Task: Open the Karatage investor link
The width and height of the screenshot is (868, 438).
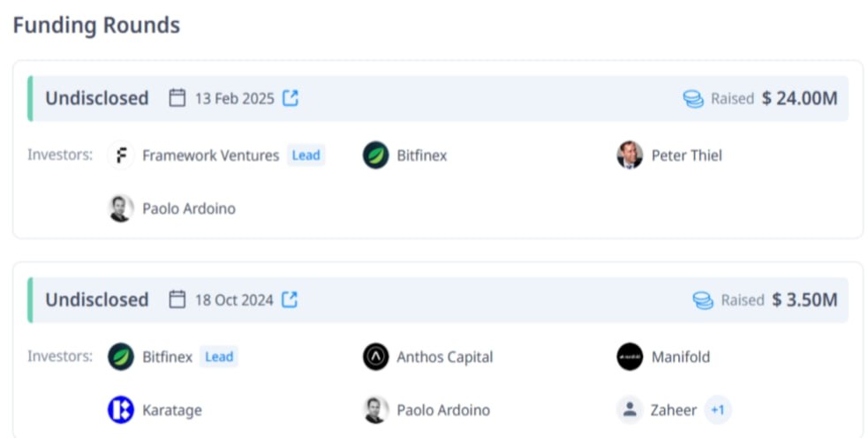Action: pyautogui.click(x=172, y=411)
